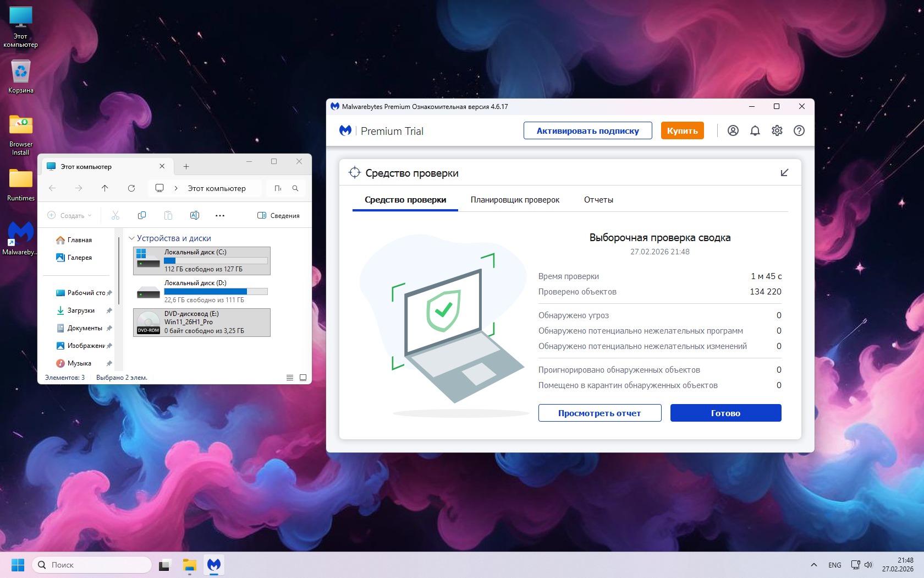The height and width of the screenshot is (578, 924).
Task: Click Task View icon on the taskbar
Action: [x=164, y=565]
